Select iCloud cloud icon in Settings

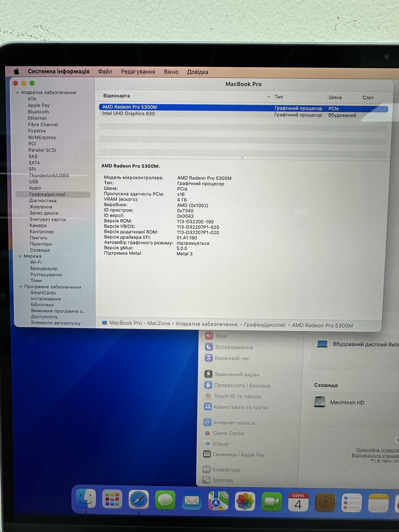click(x=207, y=443)
